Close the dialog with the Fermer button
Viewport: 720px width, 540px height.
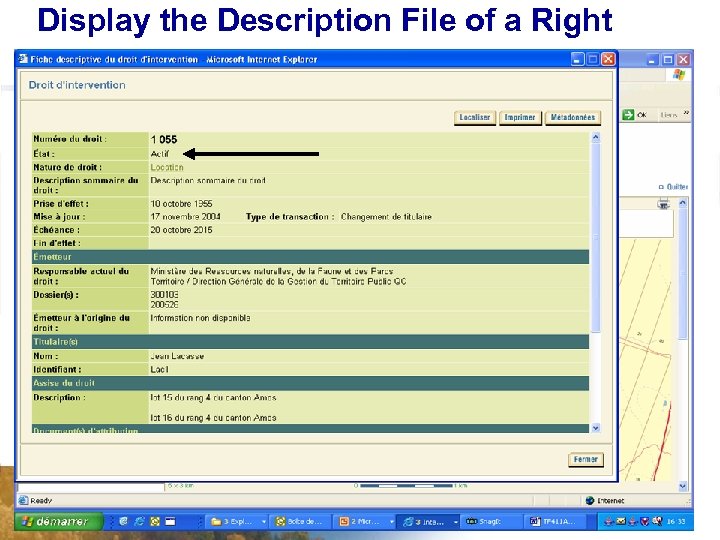click(x=585, y=459)
